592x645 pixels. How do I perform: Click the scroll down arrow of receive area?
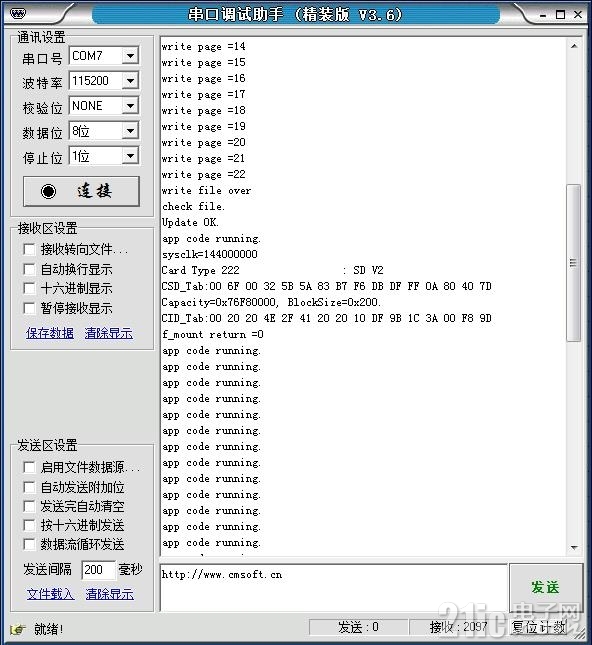click(x=574, y=548)
